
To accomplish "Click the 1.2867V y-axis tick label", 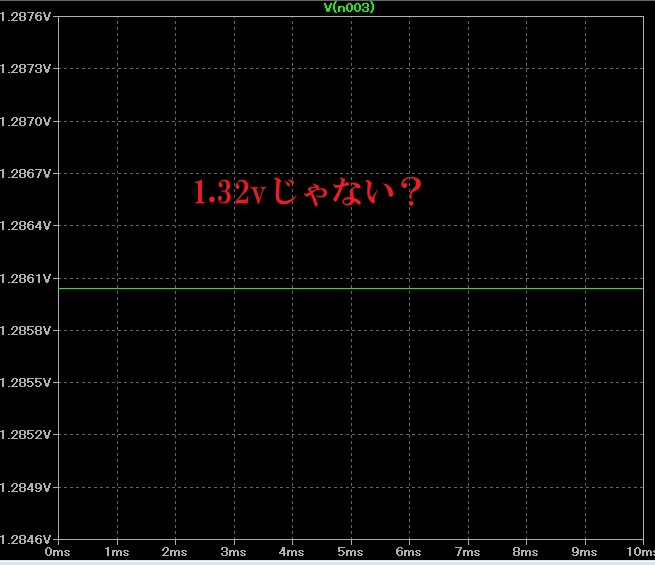I will 25,174.
